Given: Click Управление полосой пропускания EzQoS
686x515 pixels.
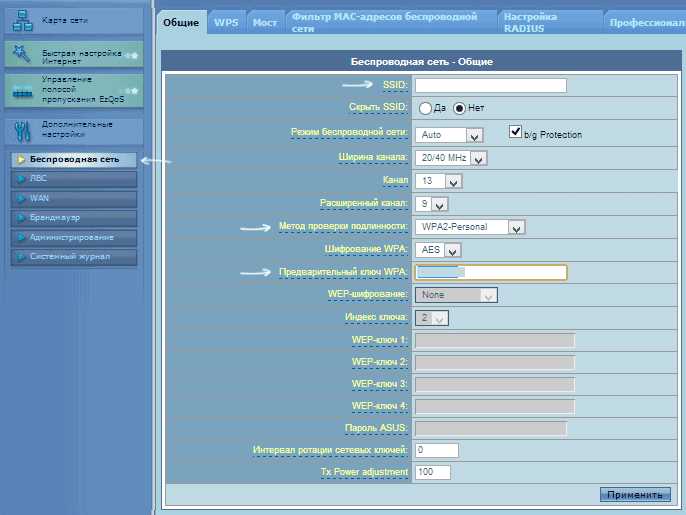Looking at the screenshot, I should [74, 91].
